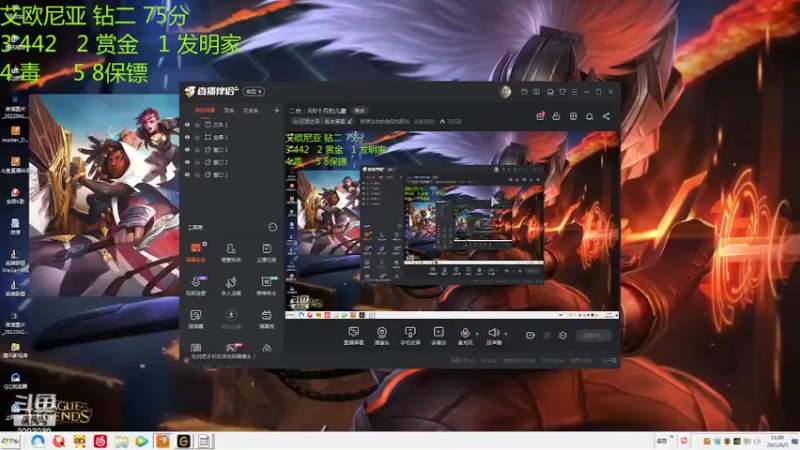This screenshot has height=450, width=800.
Task: Open the help tip link at panel bottom
Action: pyautogui.click(x=223, y=356)
